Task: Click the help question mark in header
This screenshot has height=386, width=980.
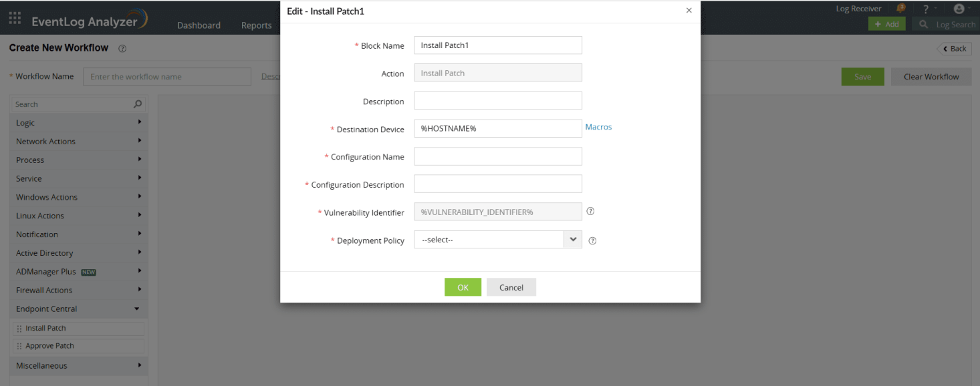Action: (x=926, y=9)
